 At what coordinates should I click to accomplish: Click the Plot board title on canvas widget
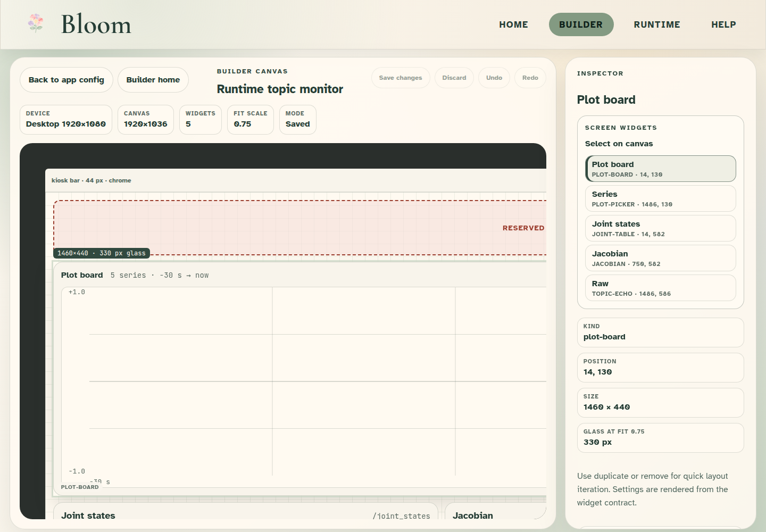click(x=82, y=275)
